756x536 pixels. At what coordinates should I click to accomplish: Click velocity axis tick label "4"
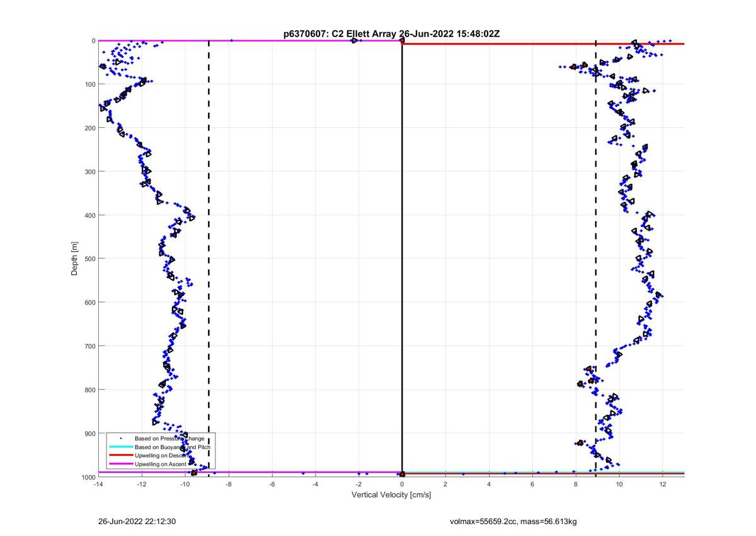click(489, 484)
